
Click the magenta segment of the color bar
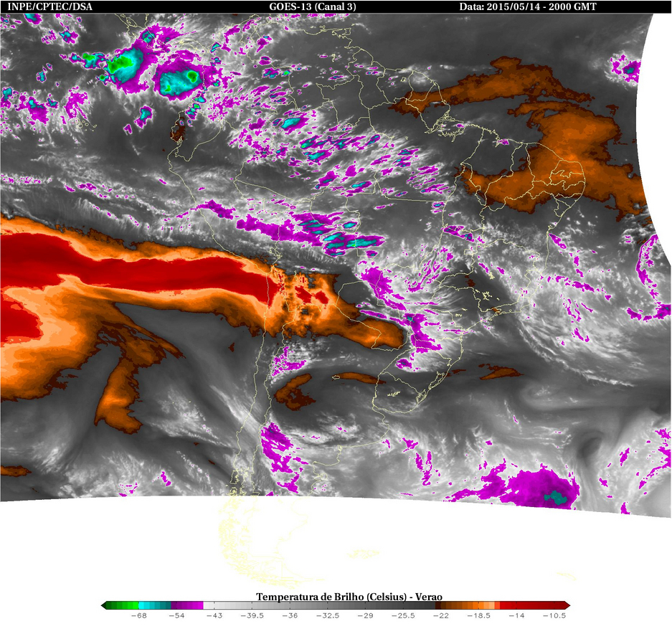[187, 605]
